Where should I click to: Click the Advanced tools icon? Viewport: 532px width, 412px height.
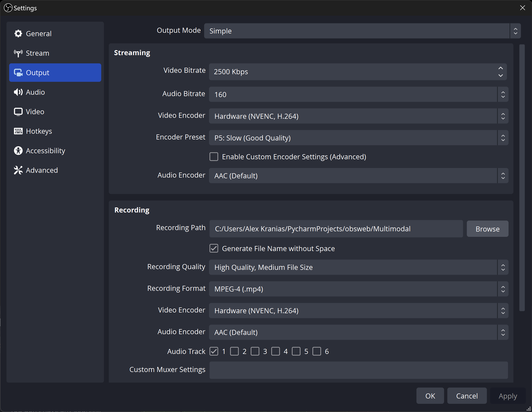click(18, 170)
